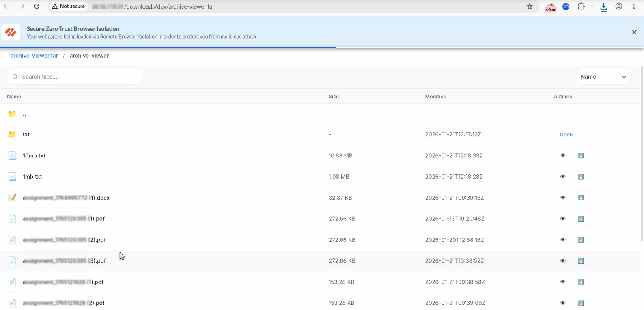The height and width of the screenshot is (310, 644).
Task: Click the modified time 2026-01-21T12:17:12Z
Action: [453, 134]
